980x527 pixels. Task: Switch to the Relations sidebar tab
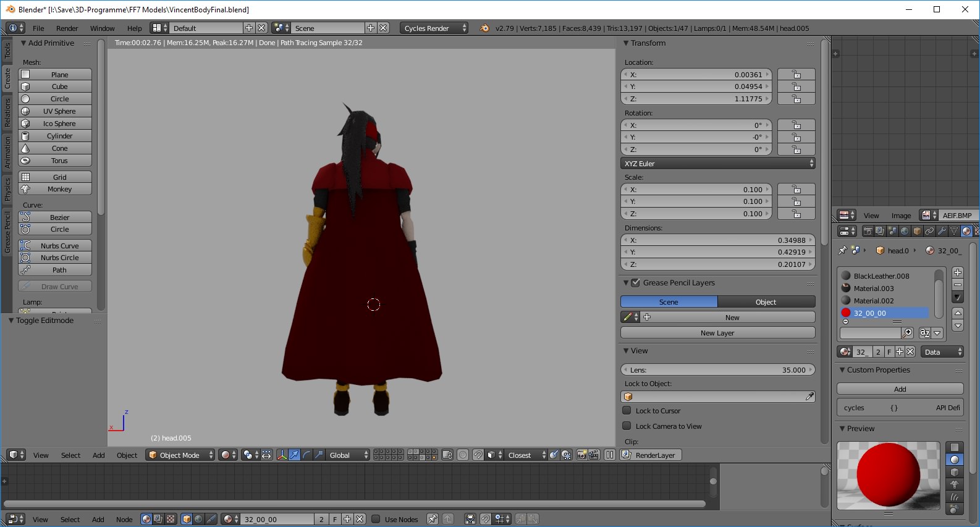7,112
